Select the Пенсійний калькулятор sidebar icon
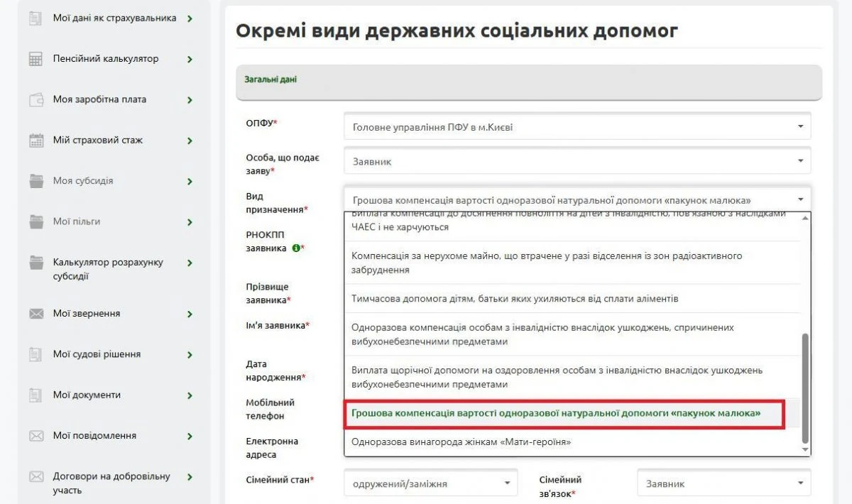This screenshot has height=504, width=852. tap(35, 59)
